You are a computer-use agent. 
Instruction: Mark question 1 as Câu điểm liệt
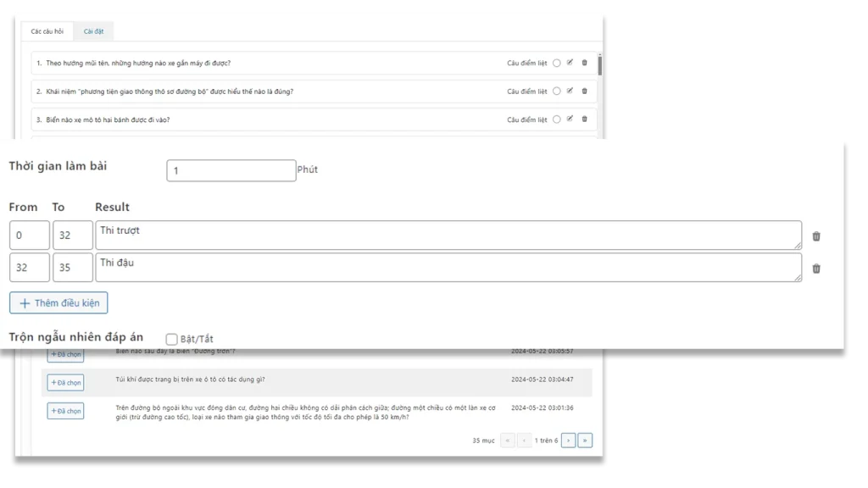[x=556, y=63]
